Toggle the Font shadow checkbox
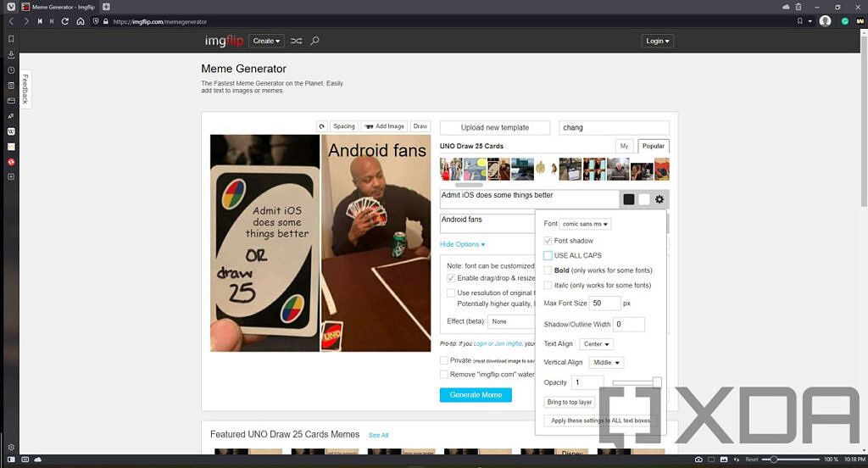 click(x=548, y=241)
